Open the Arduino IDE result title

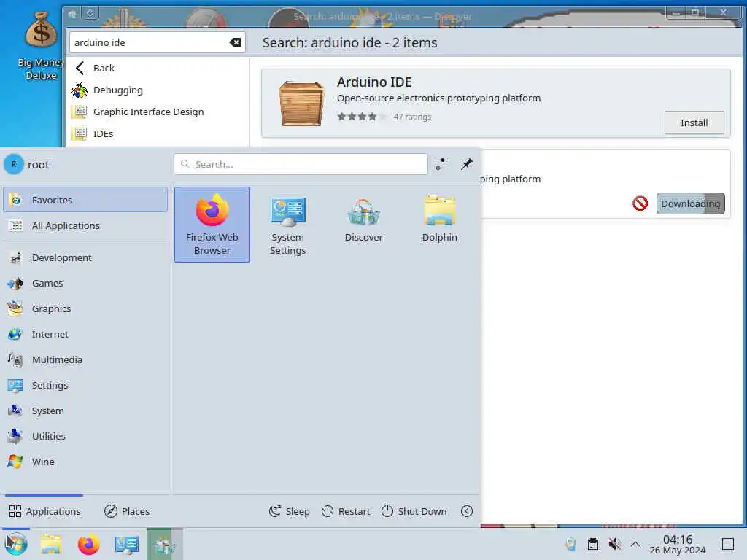coord(374,82)
